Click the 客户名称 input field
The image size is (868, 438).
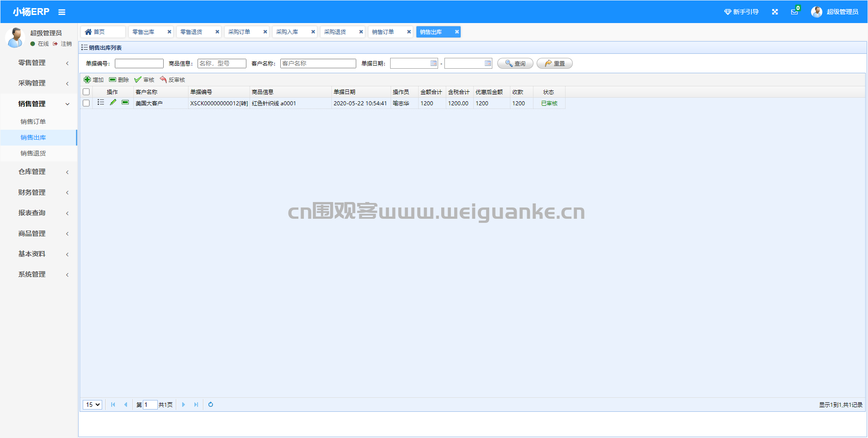coord(318,63)
